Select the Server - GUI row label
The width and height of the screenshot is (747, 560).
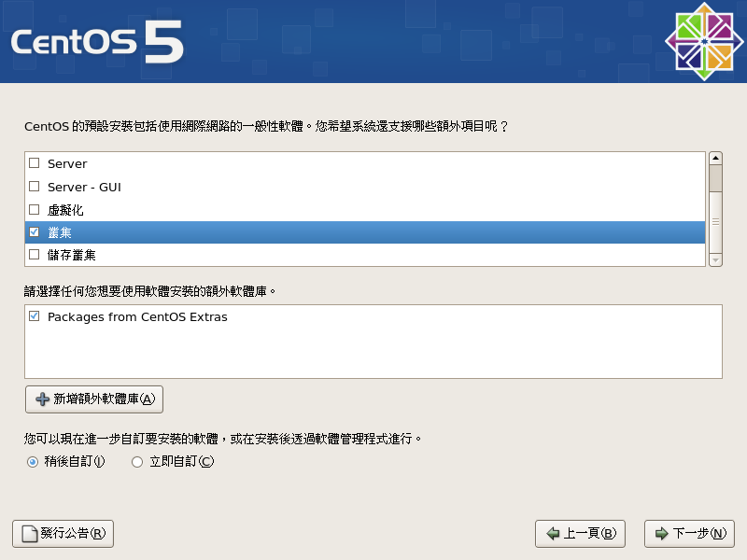[84, 188]
